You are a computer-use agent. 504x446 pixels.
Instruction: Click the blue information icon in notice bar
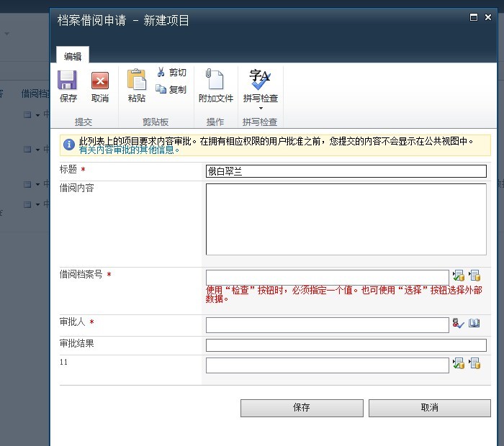(69, 145)
